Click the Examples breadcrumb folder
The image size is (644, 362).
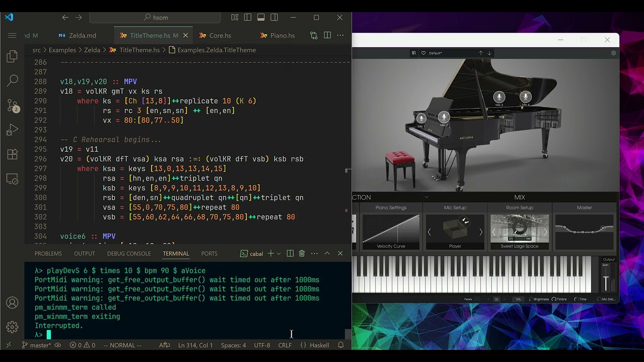coord(62,50)
